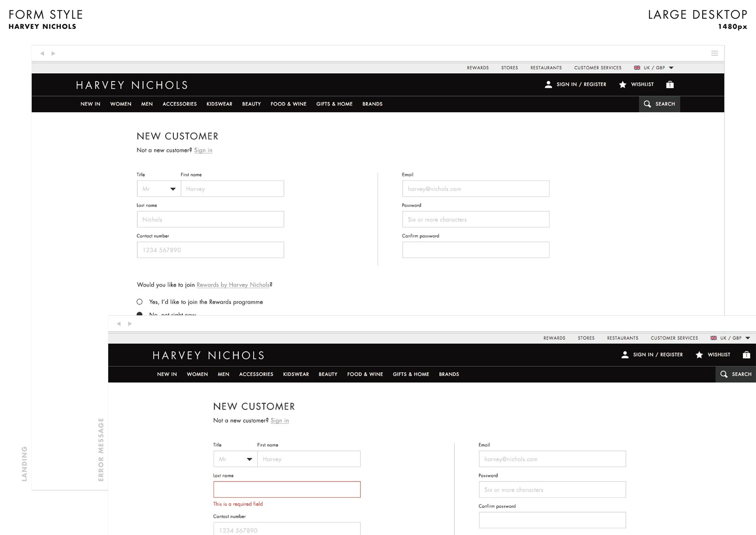Viewport: 756px width, 535px height.
Task: Open the shopping bag icon in landing page header
Action: click(x=670, y=84)
